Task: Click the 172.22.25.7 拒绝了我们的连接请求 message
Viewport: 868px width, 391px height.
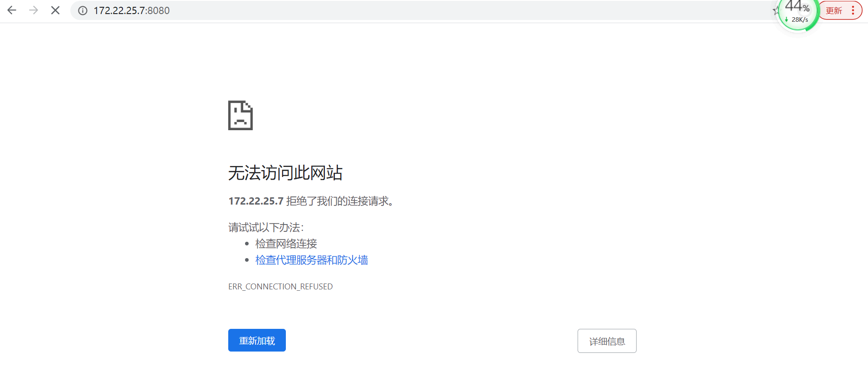Action: click(x=311, y=201)
